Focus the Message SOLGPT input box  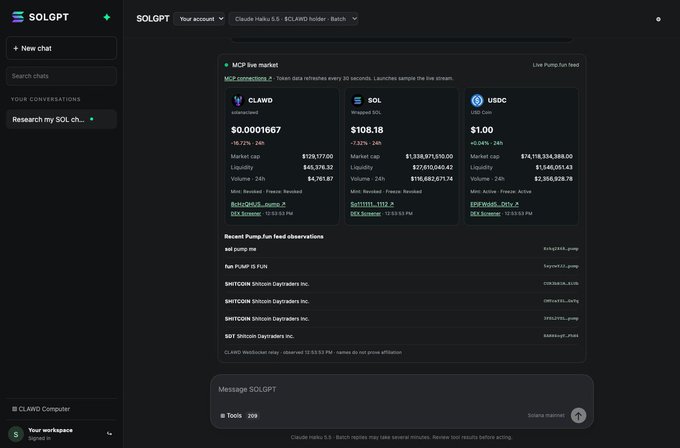pyautogui.click(x=401, y=389)
